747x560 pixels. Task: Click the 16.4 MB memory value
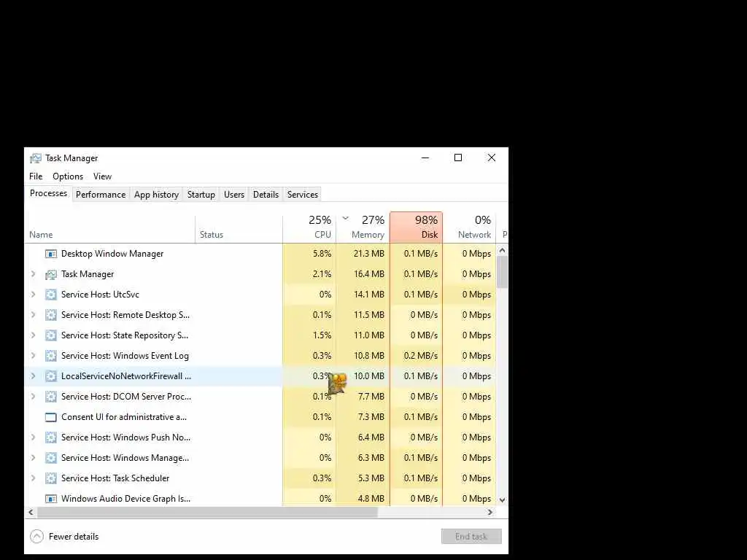tap(368, 274)
